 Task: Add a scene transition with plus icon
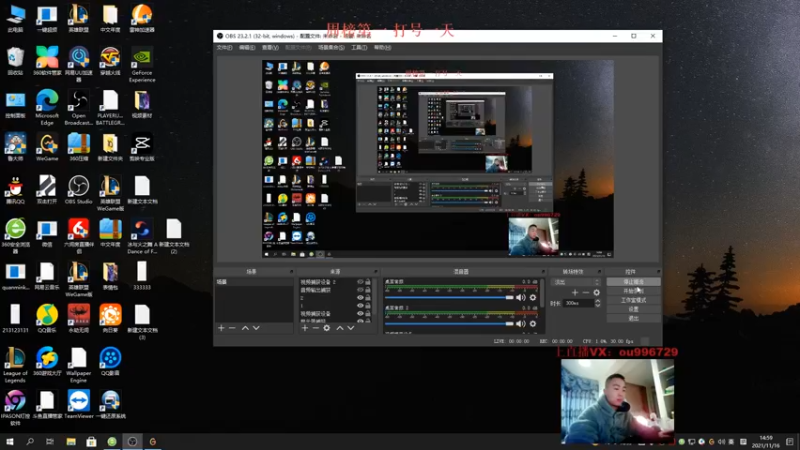(575, 292)
